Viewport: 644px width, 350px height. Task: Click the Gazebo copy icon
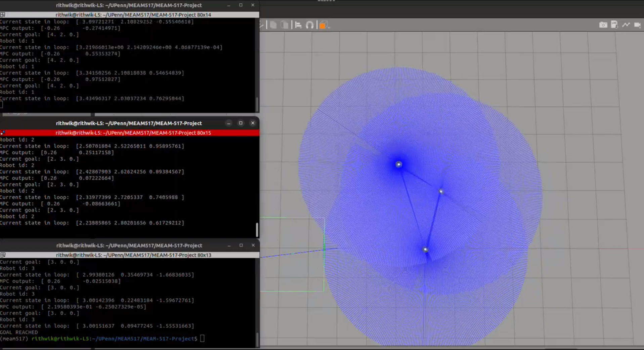tap(273, 25)
